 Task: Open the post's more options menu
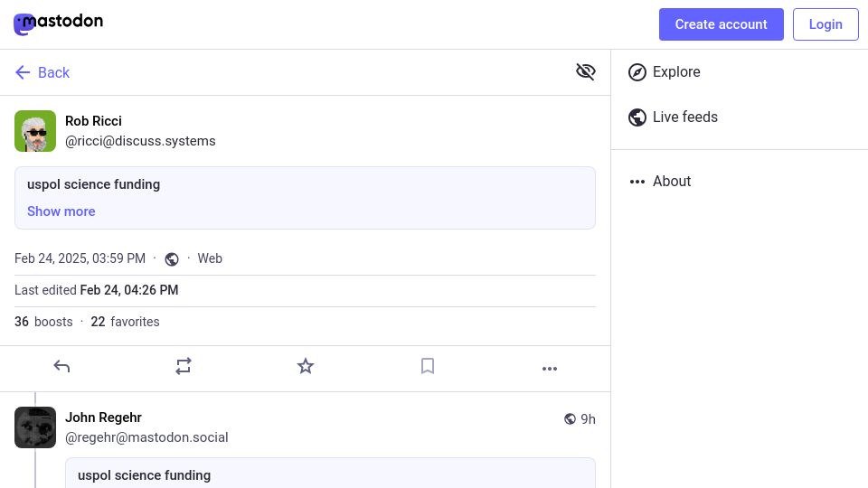tap(550, 369)
